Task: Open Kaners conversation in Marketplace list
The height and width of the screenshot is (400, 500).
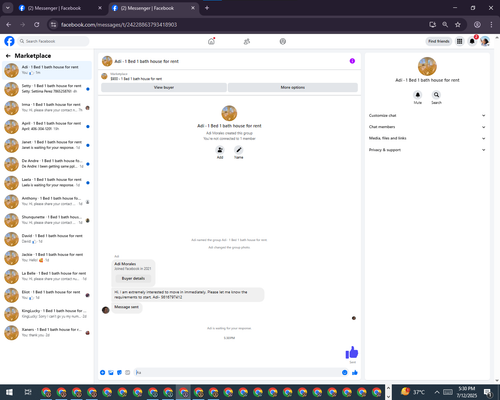Action: point(47,332)
